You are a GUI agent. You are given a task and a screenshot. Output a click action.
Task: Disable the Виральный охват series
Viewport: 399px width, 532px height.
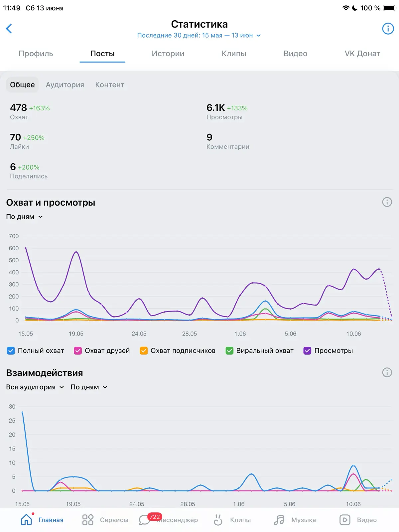point(229,351)
